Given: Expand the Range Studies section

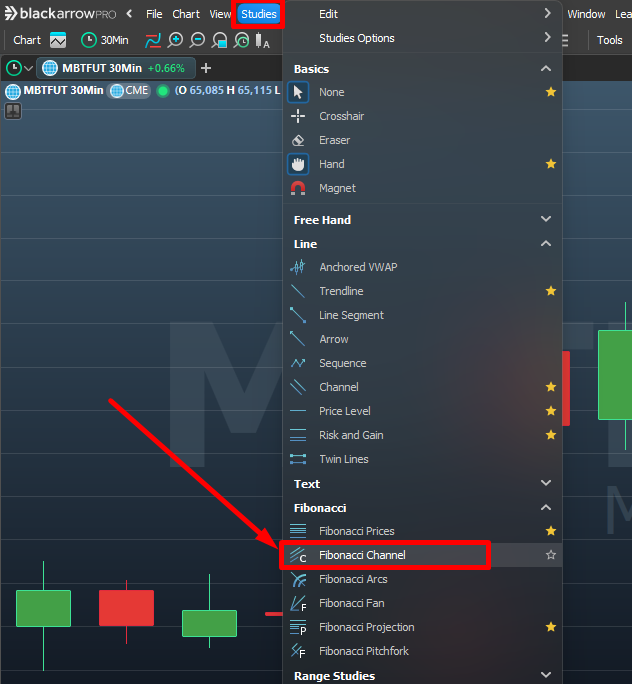Looking at the screenshot, I should click(546, 675).
